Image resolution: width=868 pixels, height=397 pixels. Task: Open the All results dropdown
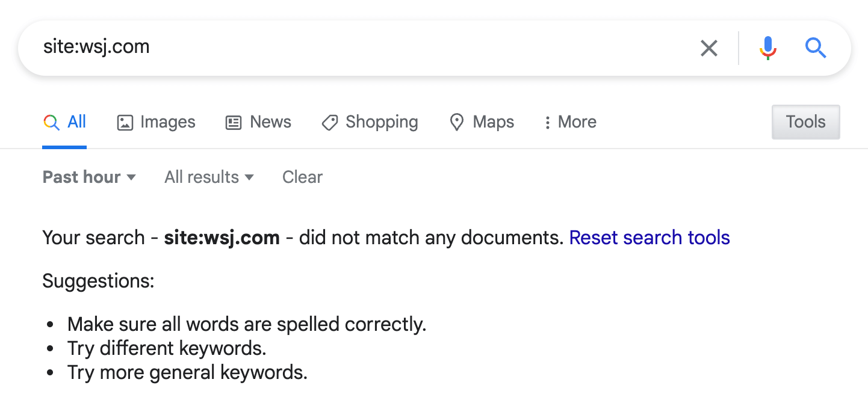pyautogui.click(x=208, y=177)
